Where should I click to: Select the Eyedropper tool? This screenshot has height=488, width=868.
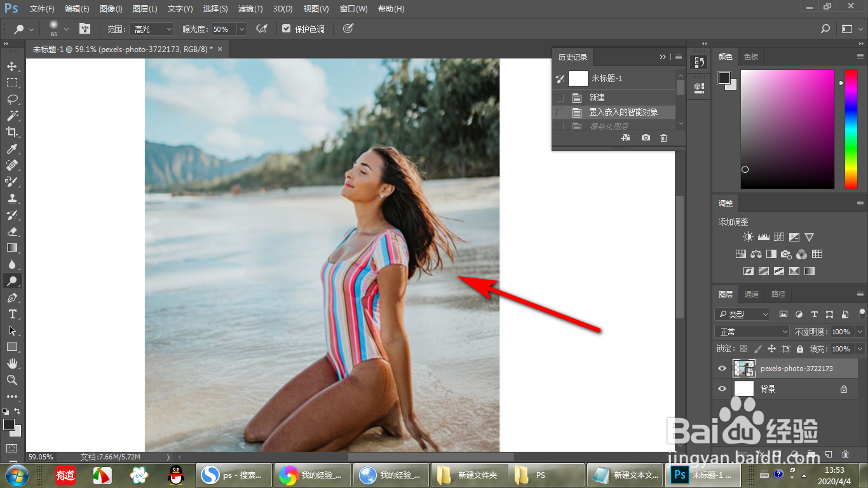(12, 149)
